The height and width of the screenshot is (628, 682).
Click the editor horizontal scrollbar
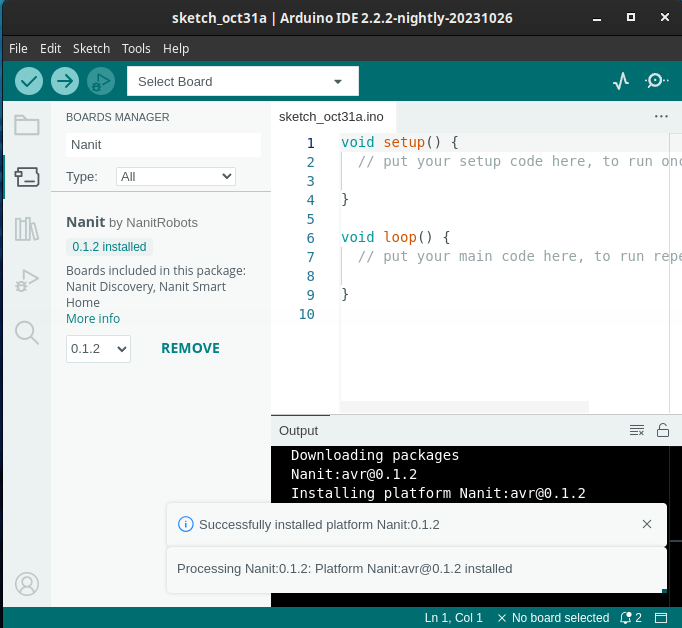(x=465, y=407)
